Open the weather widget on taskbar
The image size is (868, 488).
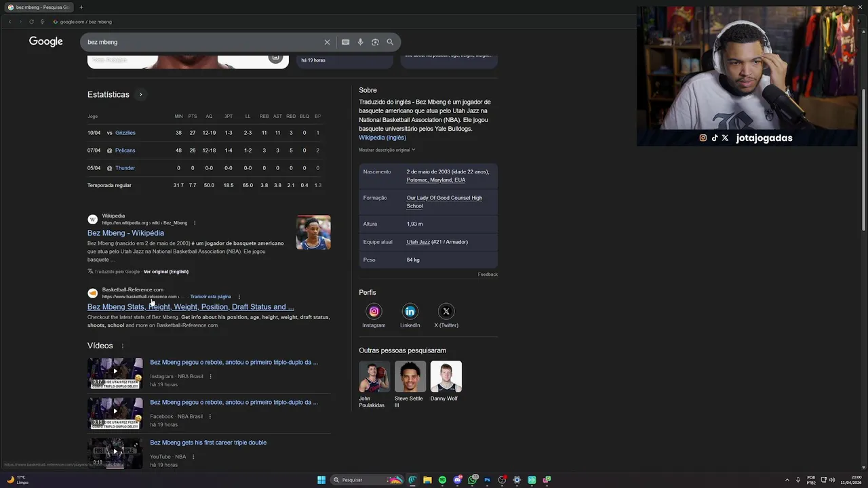pyautogui.click(x=17, y=480)
